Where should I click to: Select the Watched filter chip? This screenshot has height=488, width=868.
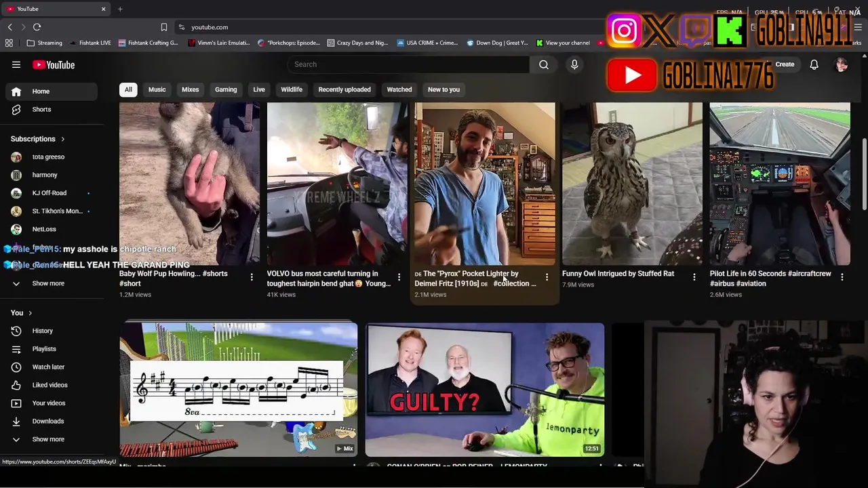[399, 89]
